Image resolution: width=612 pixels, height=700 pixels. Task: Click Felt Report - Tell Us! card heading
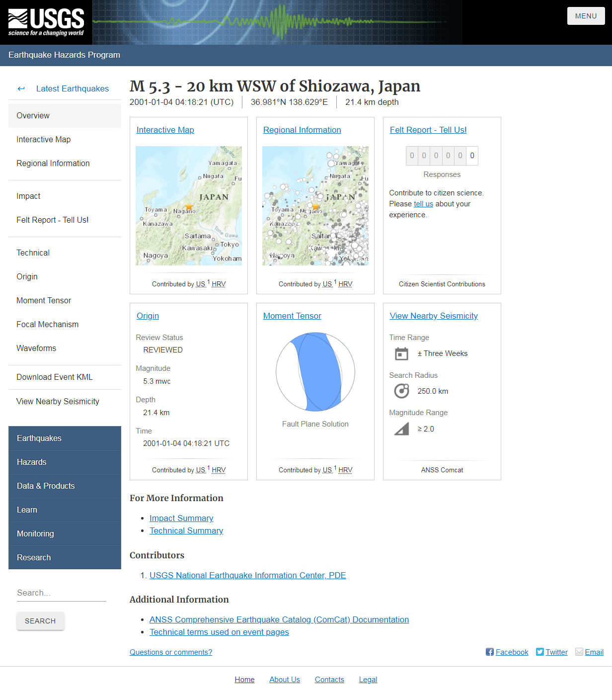pyautogui.click(x=428, y=130)
